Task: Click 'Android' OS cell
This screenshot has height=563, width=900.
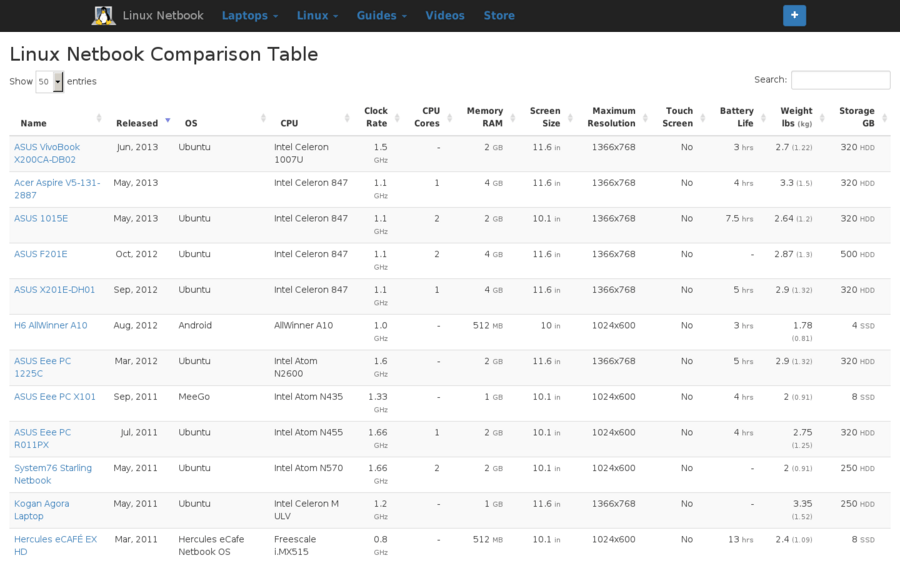Action: click(195, 325)
